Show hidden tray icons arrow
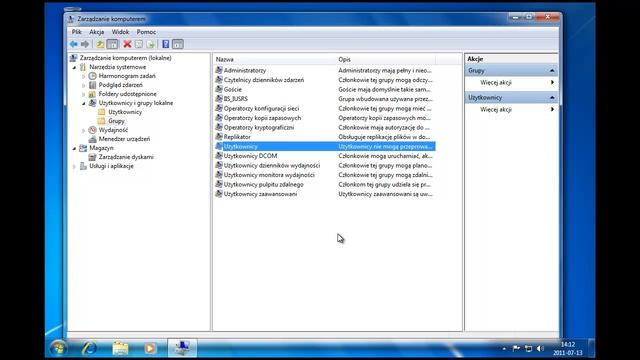Viewport: 640px width, 360px height. pos(504,349)
